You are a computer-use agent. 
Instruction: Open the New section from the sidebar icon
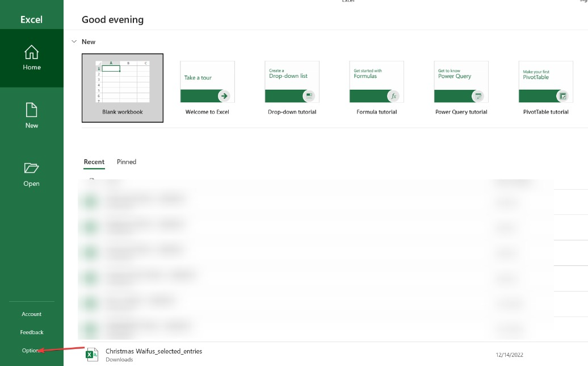[32, 115]
